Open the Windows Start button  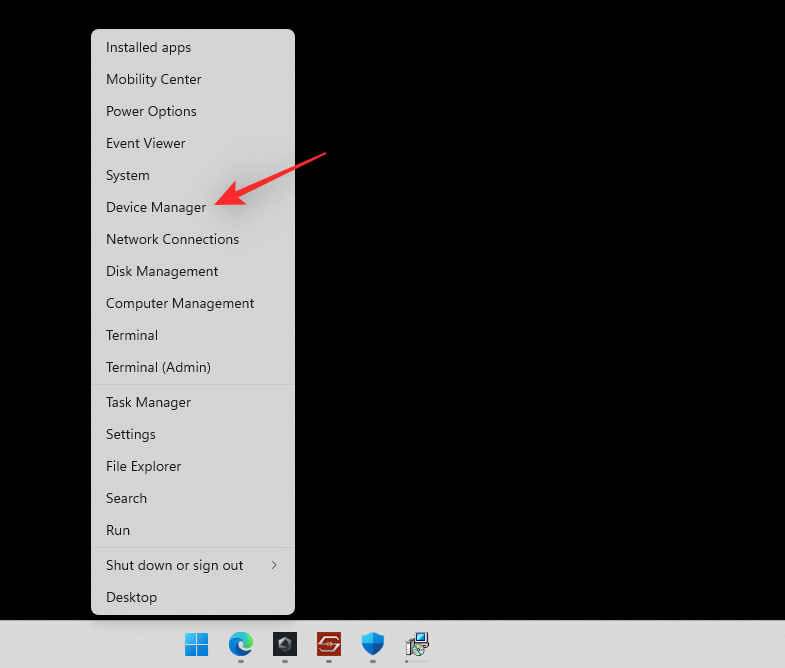click(196, 644)
